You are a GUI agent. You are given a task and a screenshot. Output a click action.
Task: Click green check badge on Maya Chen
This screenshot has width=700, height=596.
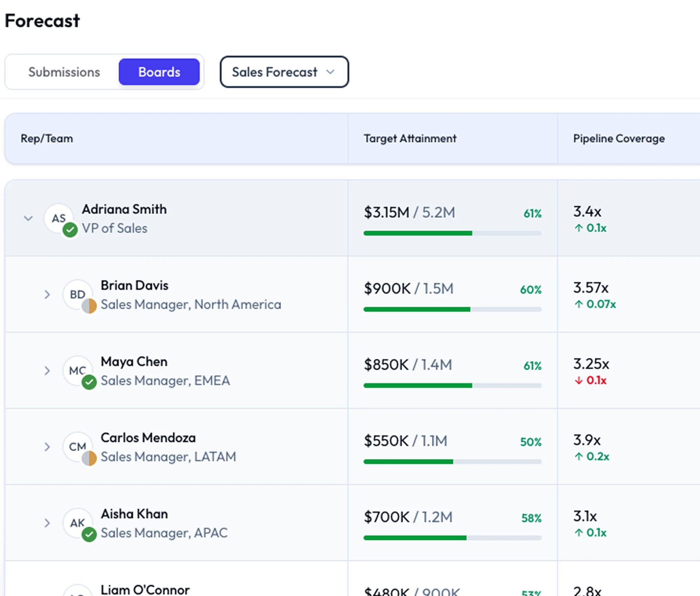[x=89, y=382]
